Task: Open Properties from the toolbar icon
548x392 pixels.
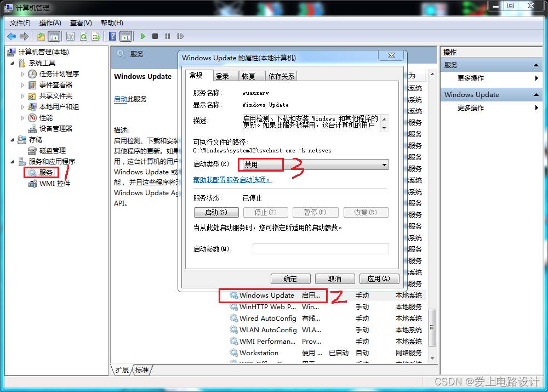Action: click(70, 36)
